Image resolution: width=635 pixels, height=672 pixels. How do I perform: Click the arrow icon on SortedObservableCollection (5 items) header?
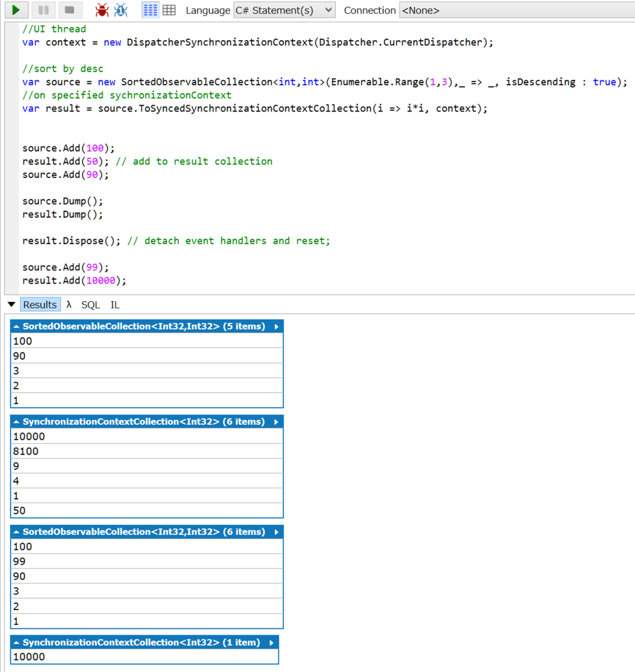pos(276,327)
